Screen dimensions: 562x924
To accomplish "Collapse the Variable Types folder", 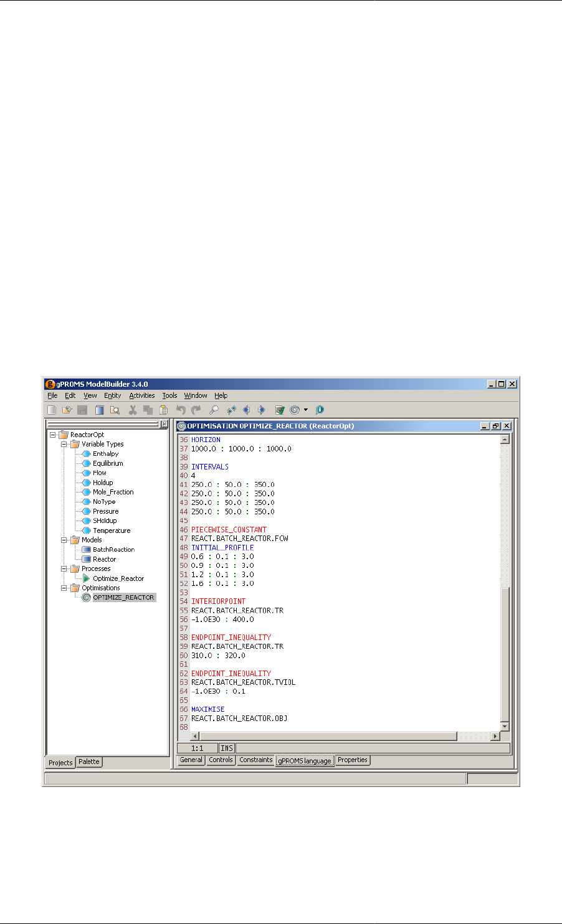I will point(64,445).
